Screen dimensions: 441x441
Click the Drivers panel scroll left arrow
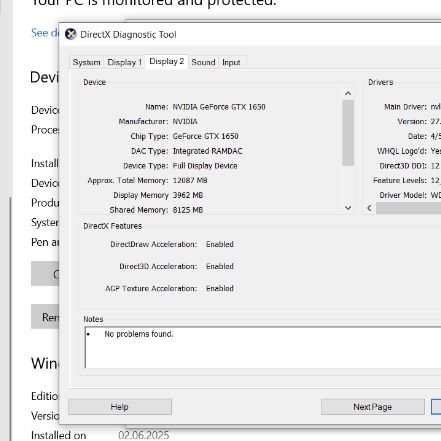coord(369,208)
